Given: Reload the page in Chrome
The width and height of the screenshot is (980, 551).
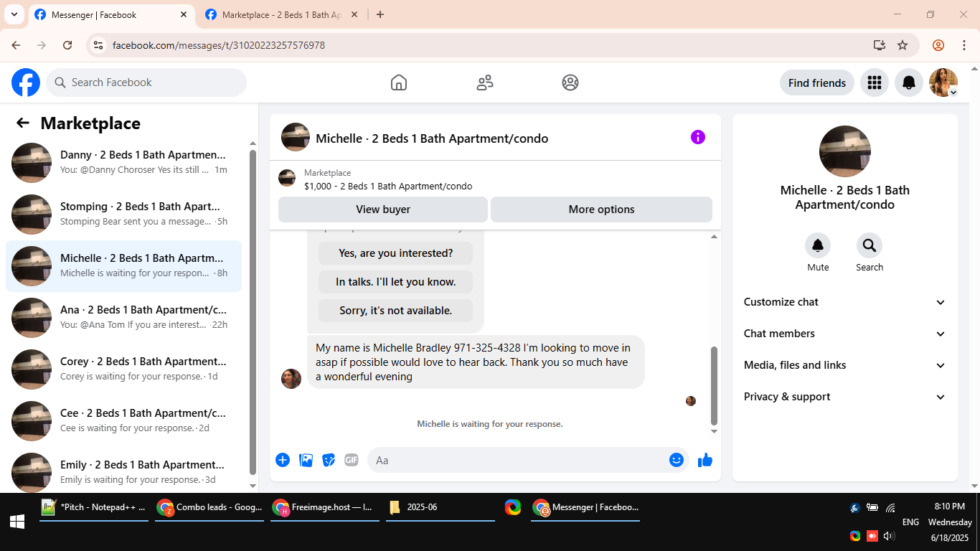Looking at the screenshot, I should coord(67,45).
